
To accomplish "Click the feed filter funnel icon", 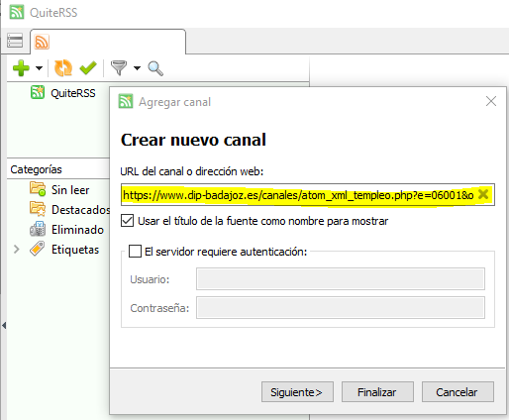I will (119, 68).
